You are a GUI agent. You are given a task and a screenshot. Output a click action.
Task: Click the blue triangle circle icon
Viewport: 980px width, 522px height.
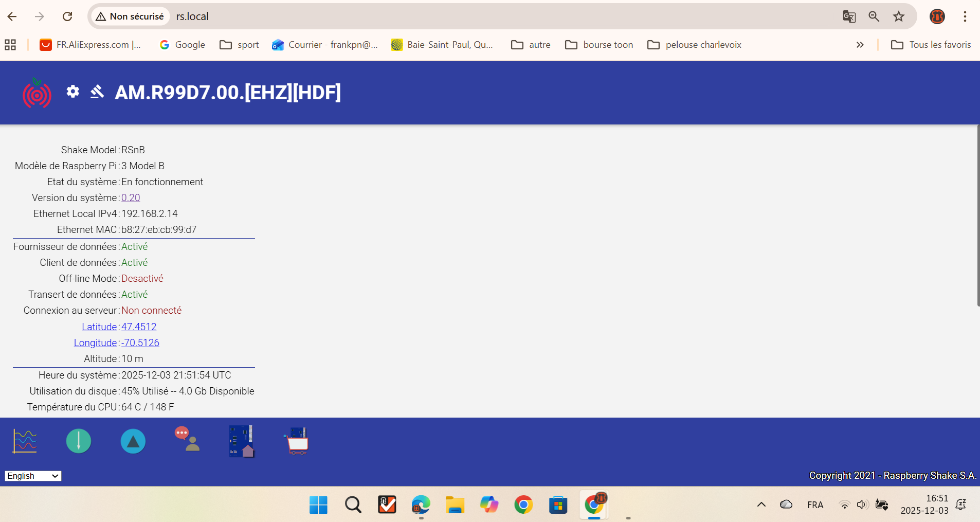[x=133, y=441]
